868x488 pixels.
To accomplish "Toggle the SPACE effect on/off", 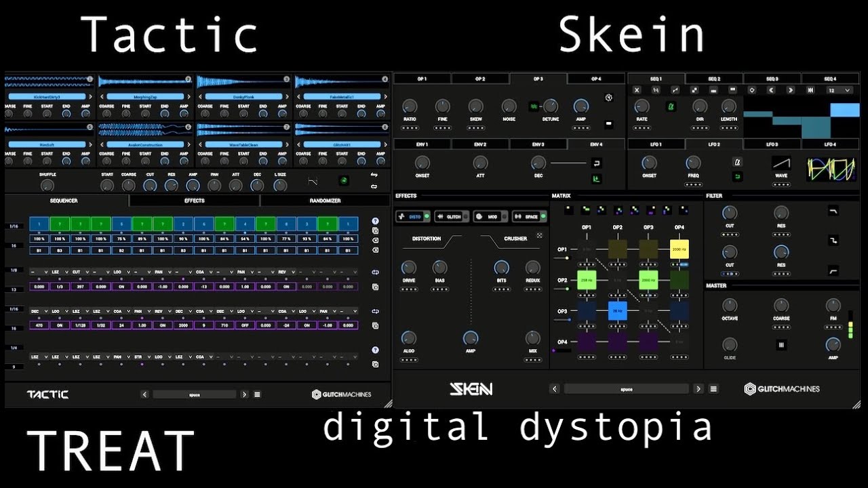I will (x=543, y=216).
